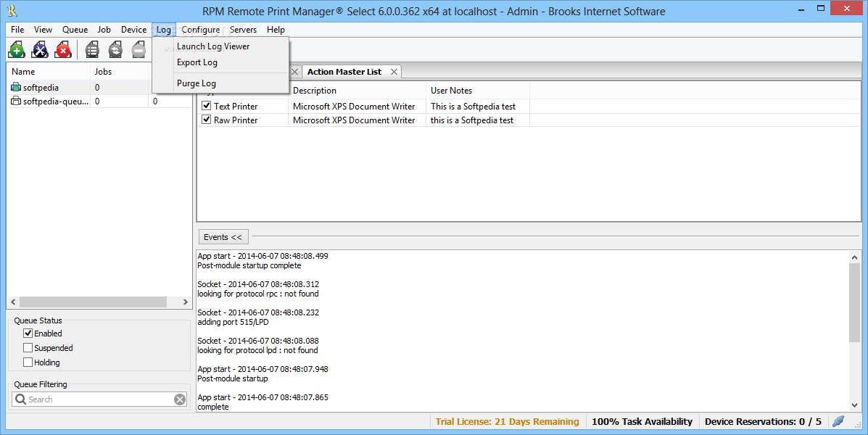Click events log scroll up arrow
The image size is (868, 435).
854,257
